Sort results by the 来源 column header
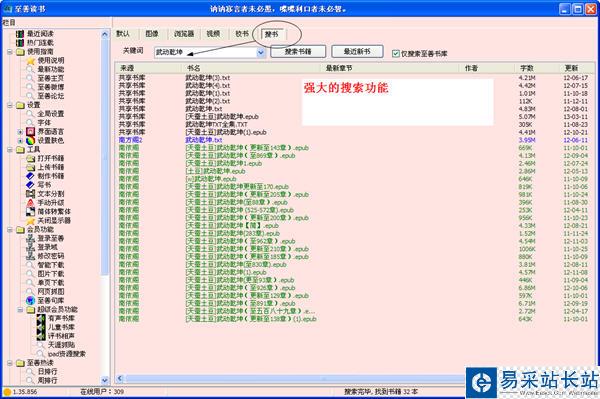 point(148,68)
